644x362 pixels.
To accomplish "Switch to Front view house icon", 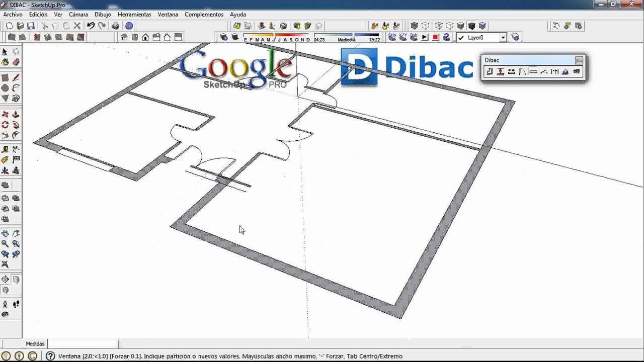I will click(145, 37).
